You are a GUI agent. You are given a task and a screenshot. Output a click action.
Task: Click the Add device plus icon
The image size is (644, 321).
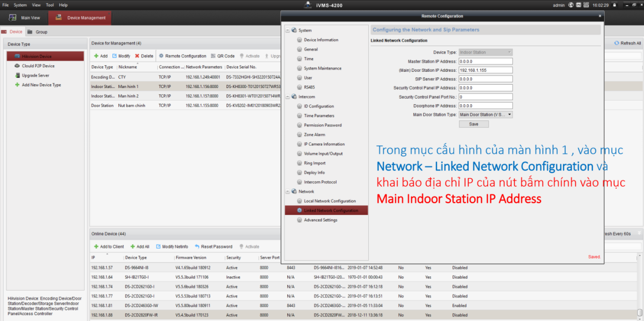tap(96, 56)
